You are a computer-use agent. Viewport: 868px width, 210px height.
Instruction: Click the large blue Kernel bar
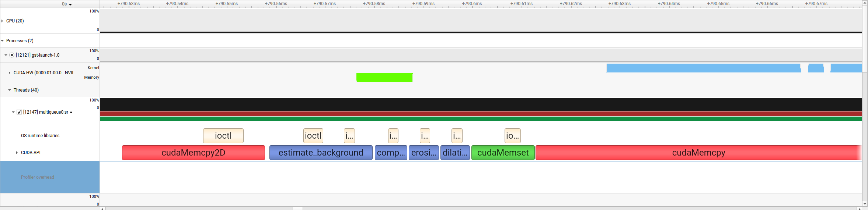coord(704,68)
